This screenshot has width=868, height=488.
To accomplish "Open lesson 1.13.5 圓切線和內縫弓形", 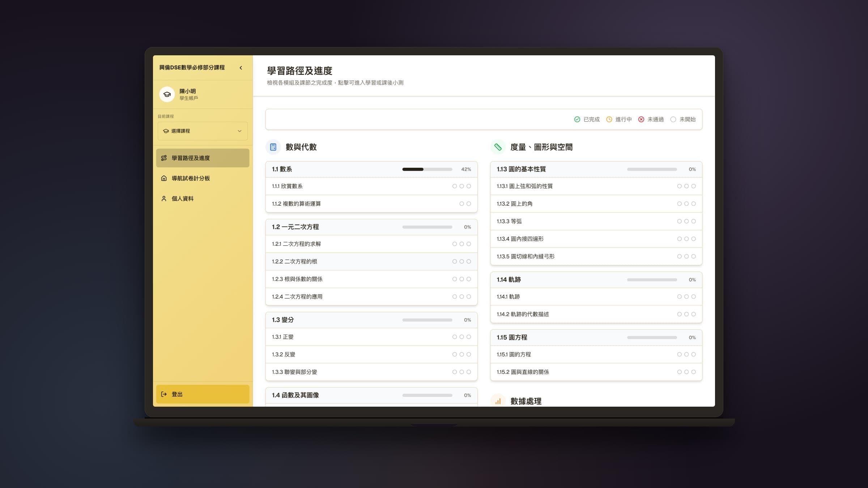I will tap(596, 256).
